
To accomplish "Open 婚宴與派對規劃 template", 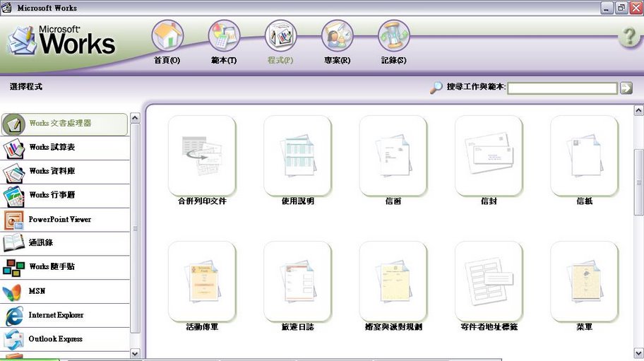I will point(393,282).
